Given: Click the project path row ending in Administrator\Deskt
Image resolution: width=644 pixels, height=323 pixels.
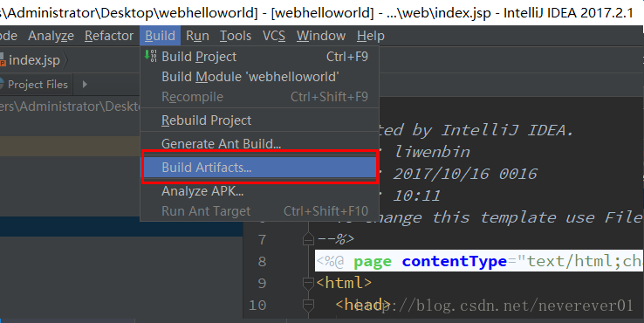Looking at the screenshot, I should 70,107.
